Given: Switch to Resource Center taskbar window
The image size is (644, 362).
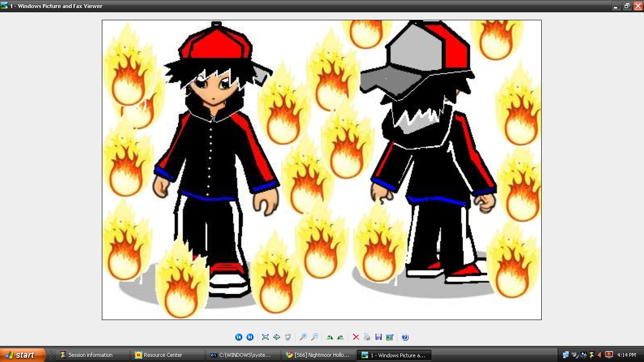Looking at the screenshot, I should [167, 355].
